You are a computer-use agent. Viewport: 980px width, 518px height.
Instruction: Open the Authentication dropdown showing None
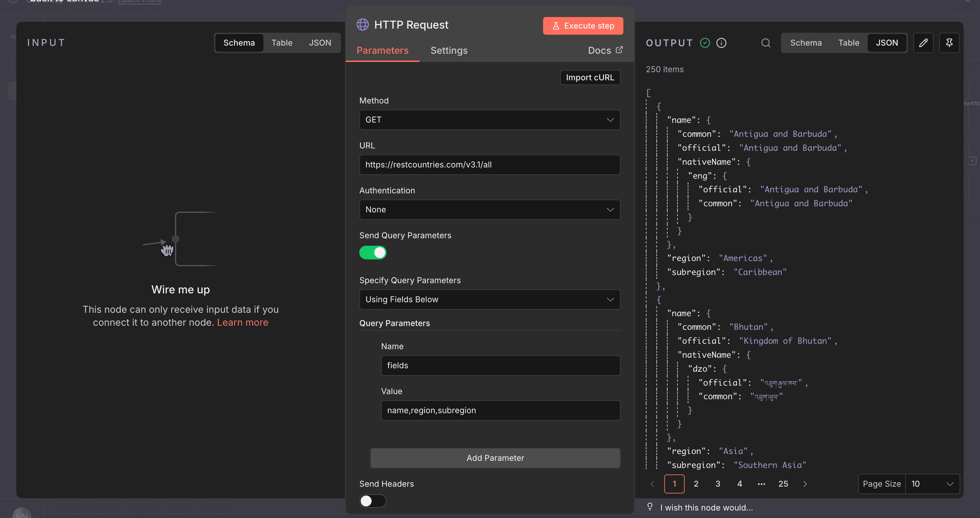489,209
